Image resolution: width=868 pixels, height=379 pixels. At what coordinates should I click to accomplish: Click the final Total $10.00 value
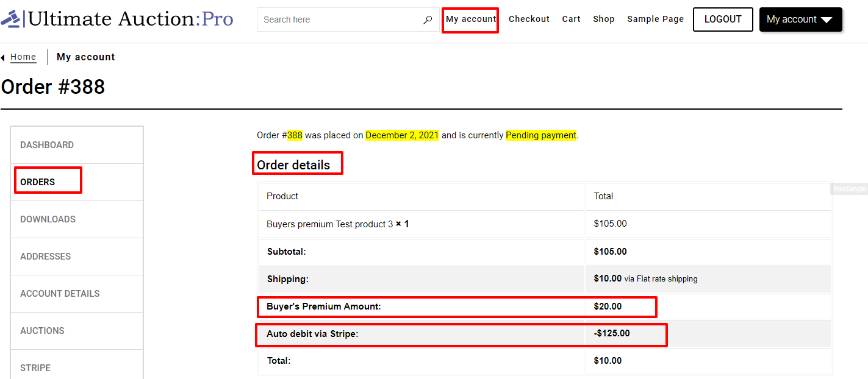[x=608, y=361]
